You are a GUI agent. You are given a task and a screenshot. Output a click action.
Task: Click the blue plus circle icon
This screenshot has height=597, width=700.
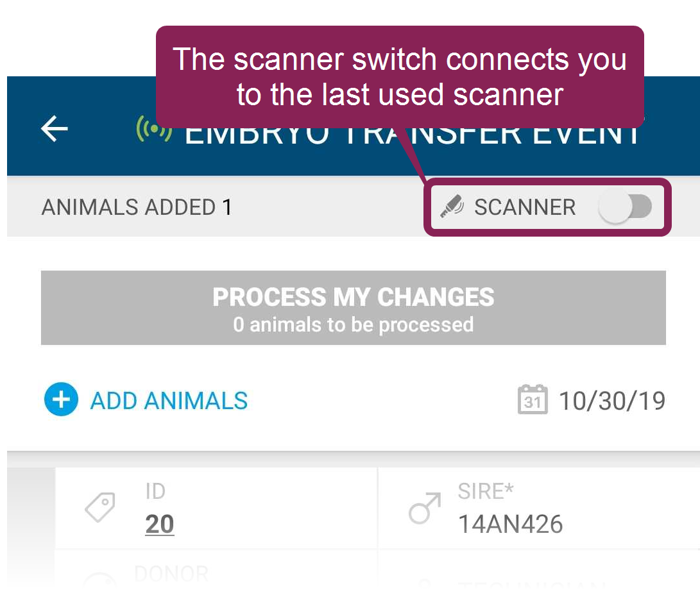tap(61, 399)
